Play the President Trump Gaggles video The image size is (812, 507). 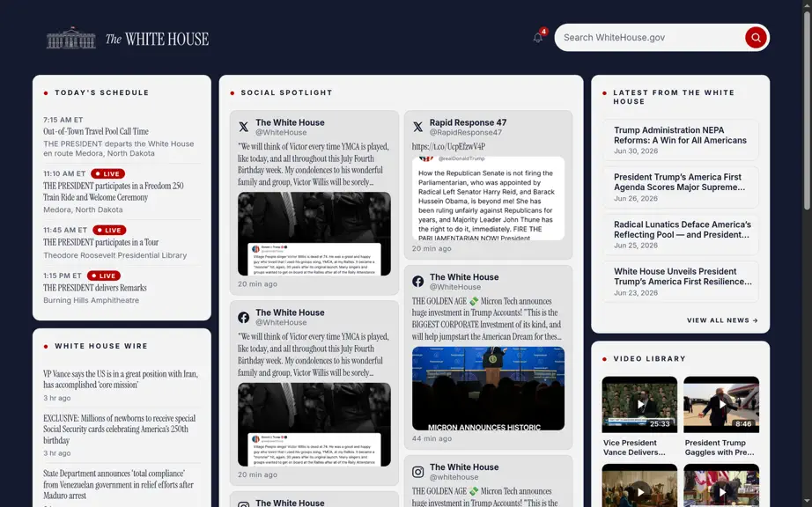[x=721, y=405]
